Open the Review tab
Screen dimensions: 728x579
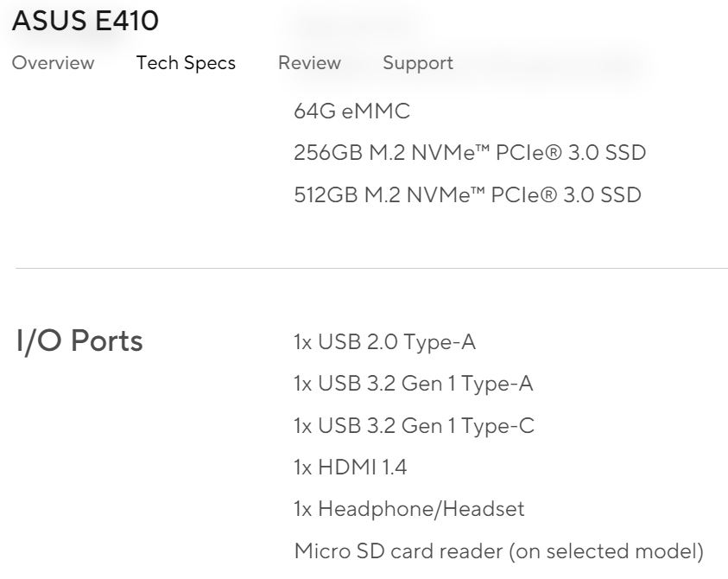pyautogui.click(x=309, y=63)
